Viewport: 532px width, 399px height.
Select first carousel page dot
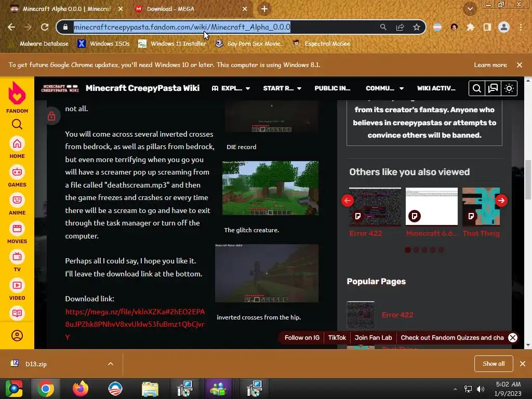coord(408,250)
